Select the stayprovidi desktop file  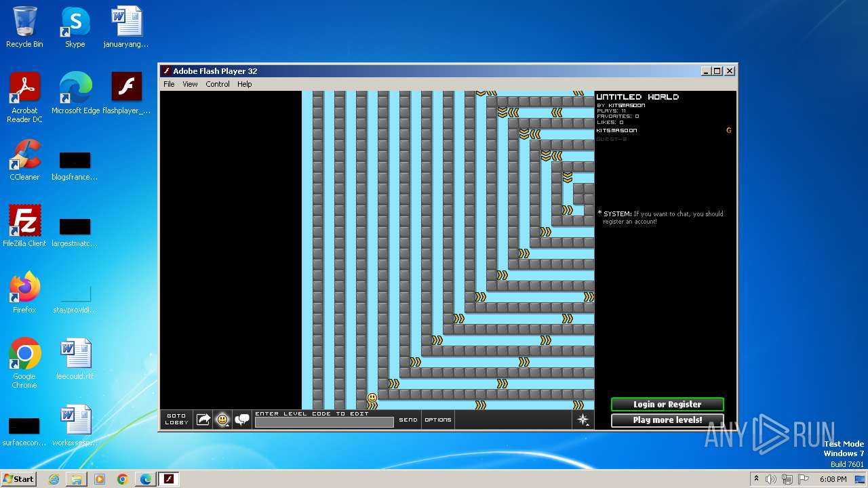tap(75, 299)
